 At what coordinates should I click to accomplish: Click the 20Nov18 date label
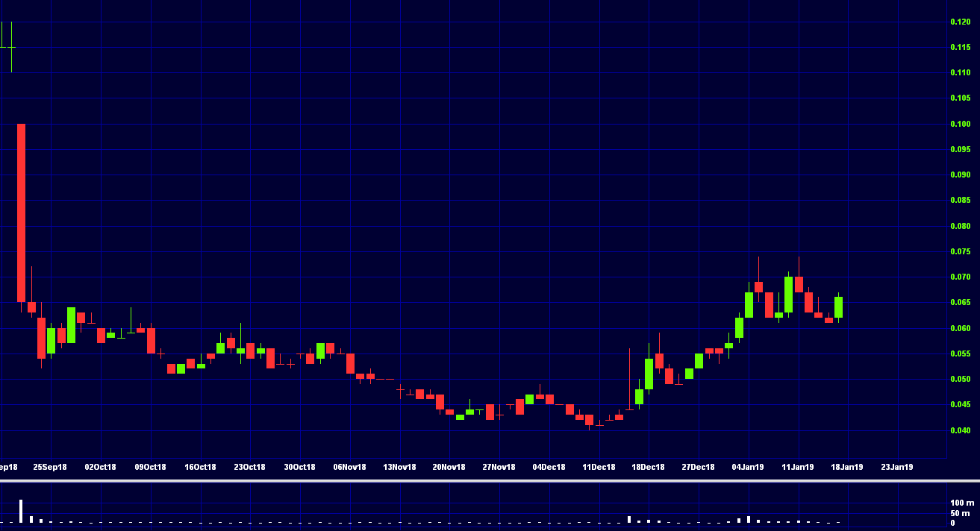(449, 467)
